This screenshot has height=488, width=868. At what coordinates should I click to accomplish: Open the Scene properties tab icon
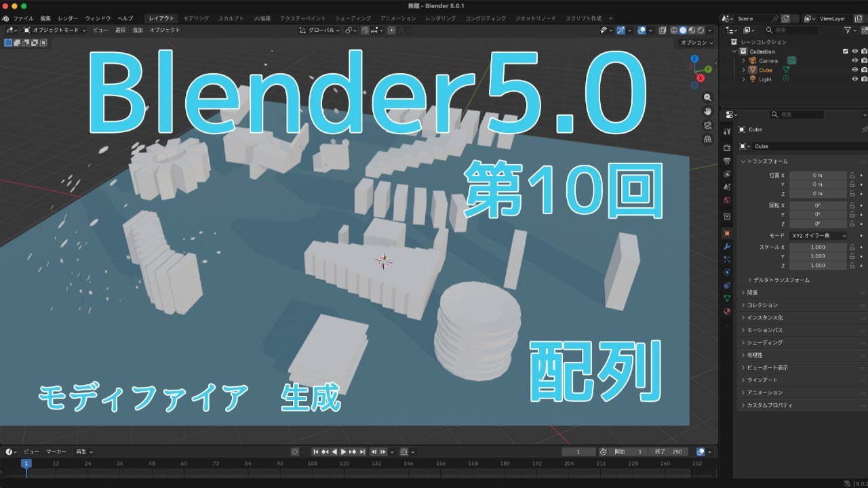click(727, 186)
